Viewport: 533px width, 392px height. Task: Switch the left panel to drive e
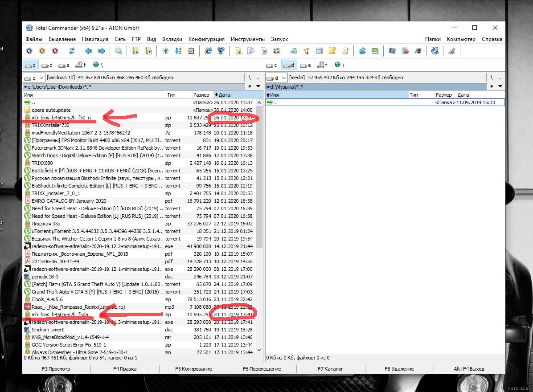(x=64, y=65)
